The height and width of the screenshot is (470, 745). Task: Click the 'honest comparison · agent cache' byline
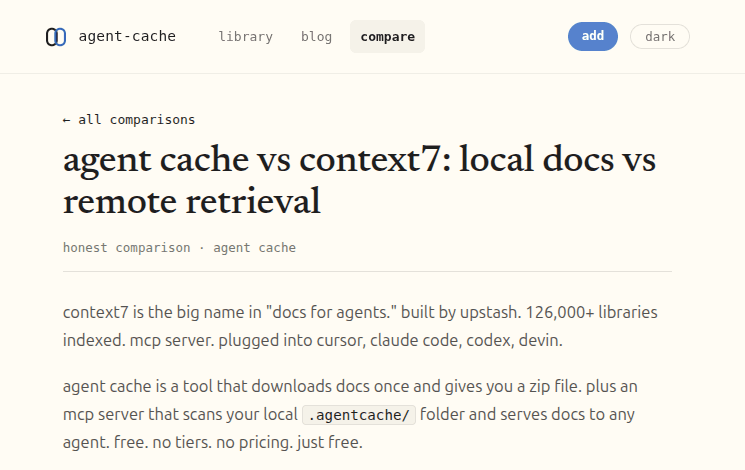[x=179, y=248]
